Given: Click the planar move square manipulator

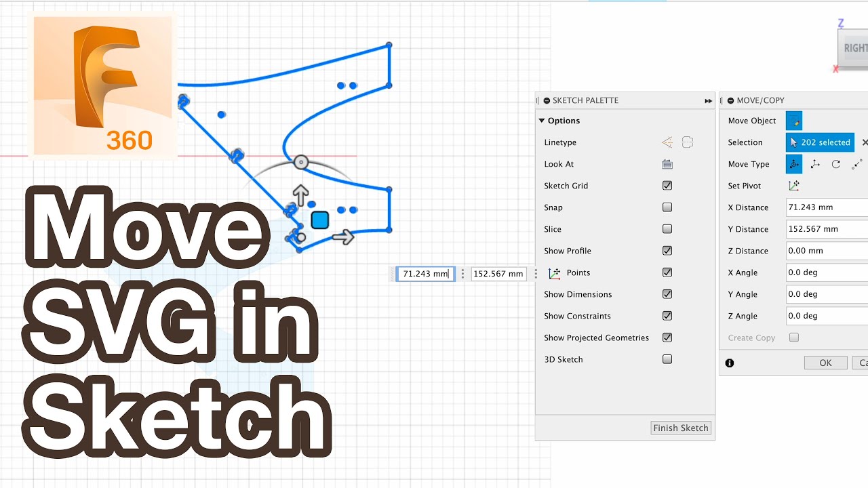Looking at the screenshot, I should point(320,220).
